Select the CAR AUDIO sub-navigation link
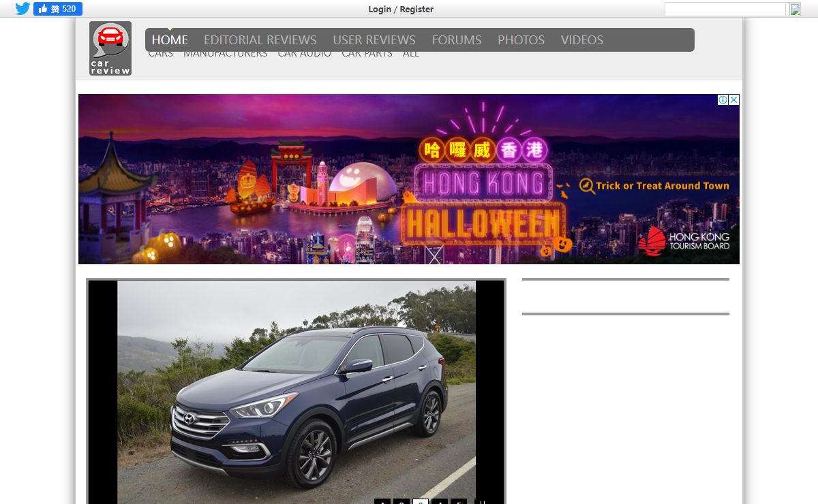 click(x=305, y=54)
